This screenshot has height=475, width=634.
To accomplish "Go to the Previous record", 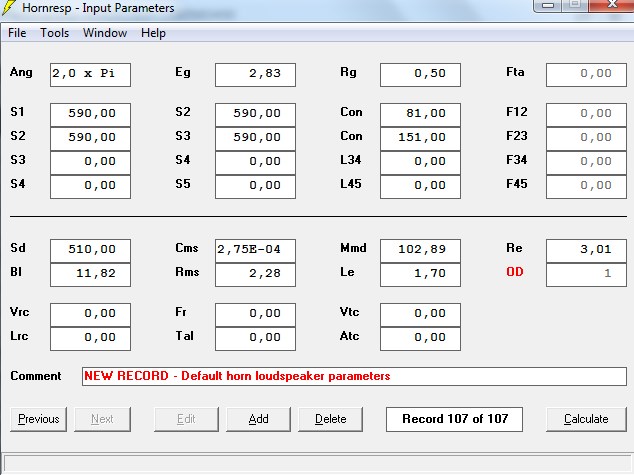I will [38, 419].
